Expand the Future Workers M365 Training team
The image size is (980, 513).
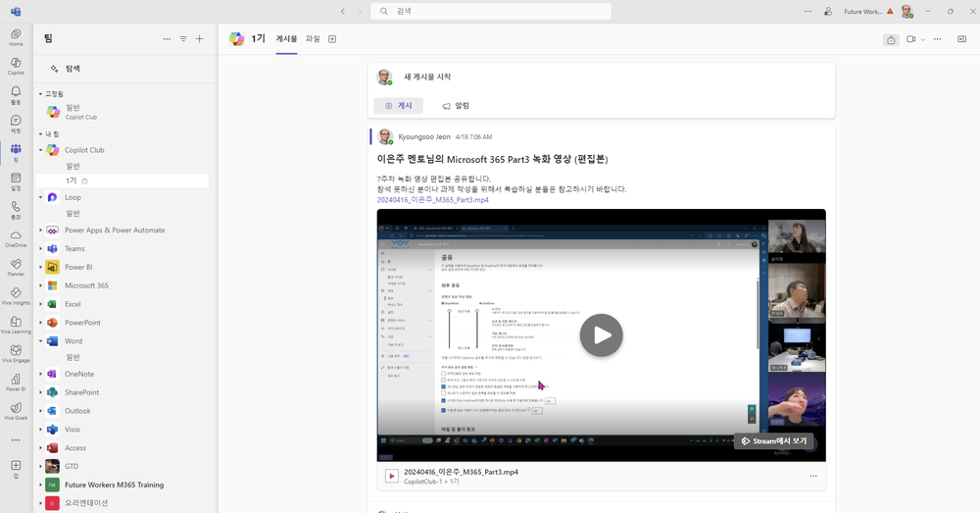click(41, 485)
